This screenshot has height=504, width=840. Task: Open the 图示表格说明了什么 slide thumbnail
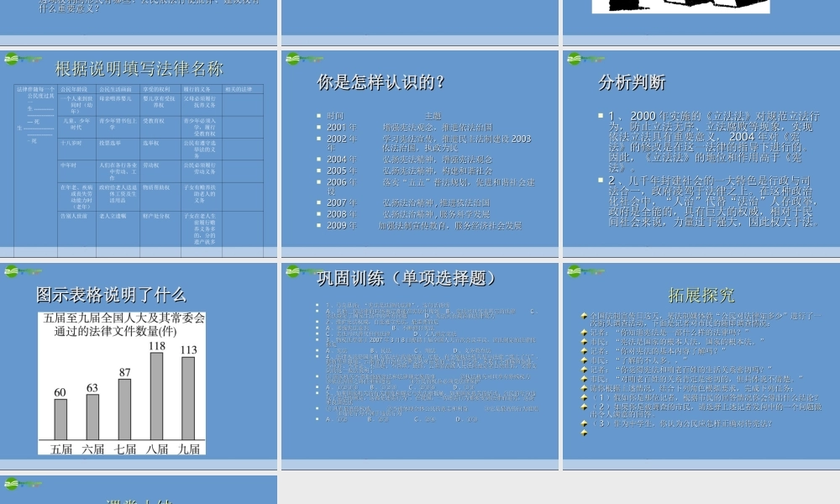point(139,365)
